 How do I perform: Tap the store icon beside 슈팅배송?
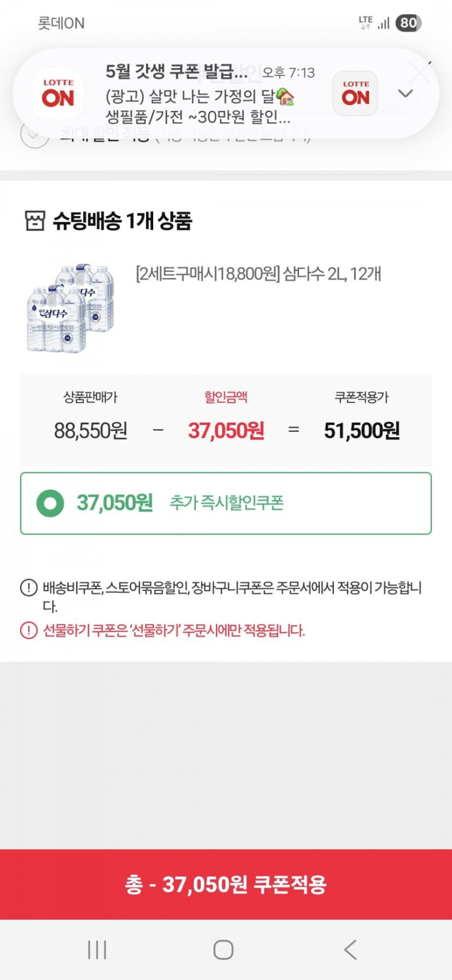(35, 220)
